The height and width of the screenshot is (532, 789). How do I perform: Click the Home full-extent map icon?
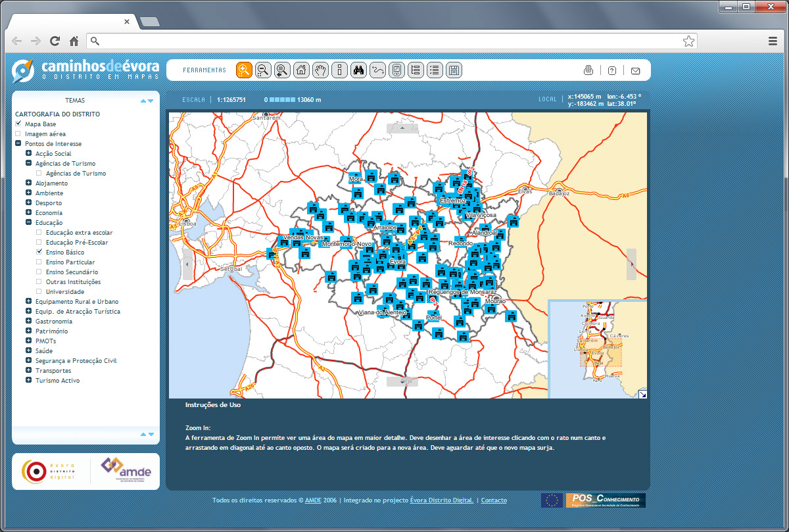pos(301,70)
